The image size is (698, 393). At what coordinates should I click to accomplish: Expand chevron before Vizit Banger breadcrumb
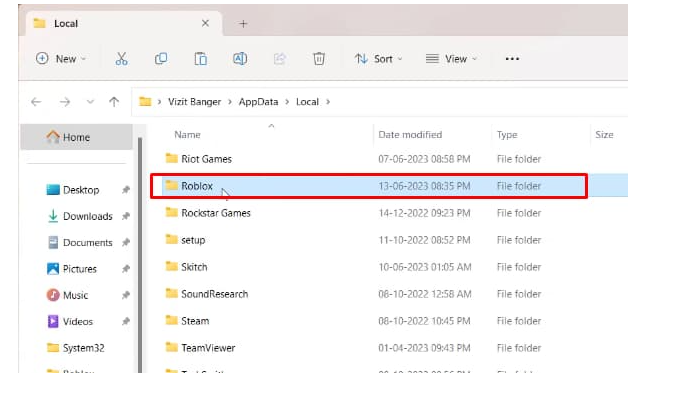[x=159, y=102]
